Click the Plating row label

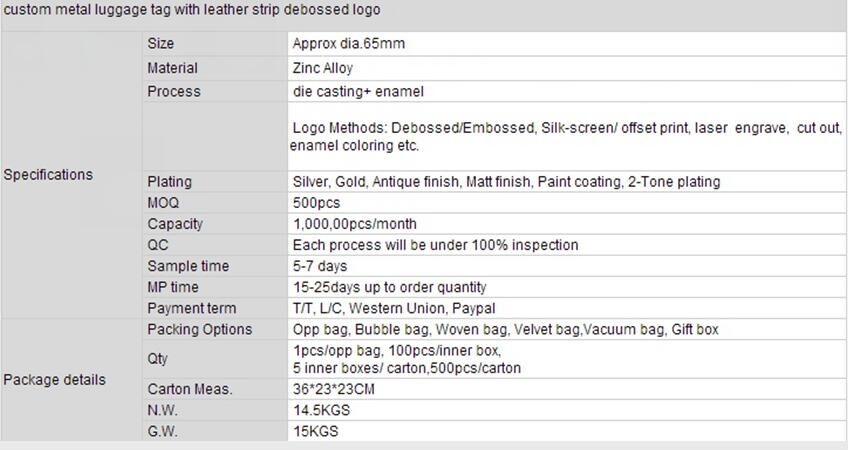coord(169,182)
